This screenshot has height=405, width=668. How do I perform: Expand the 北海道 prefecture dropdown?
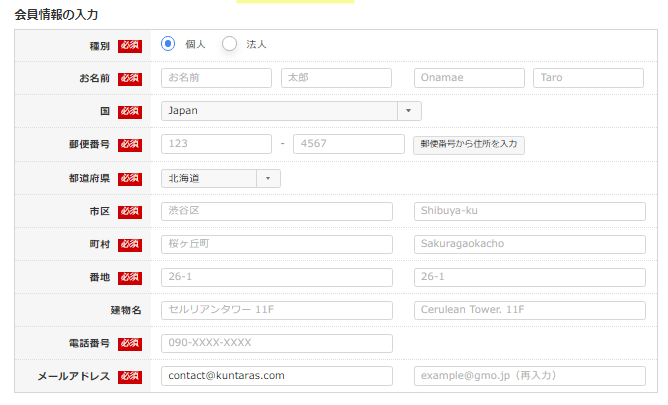[x=221, y=178]
